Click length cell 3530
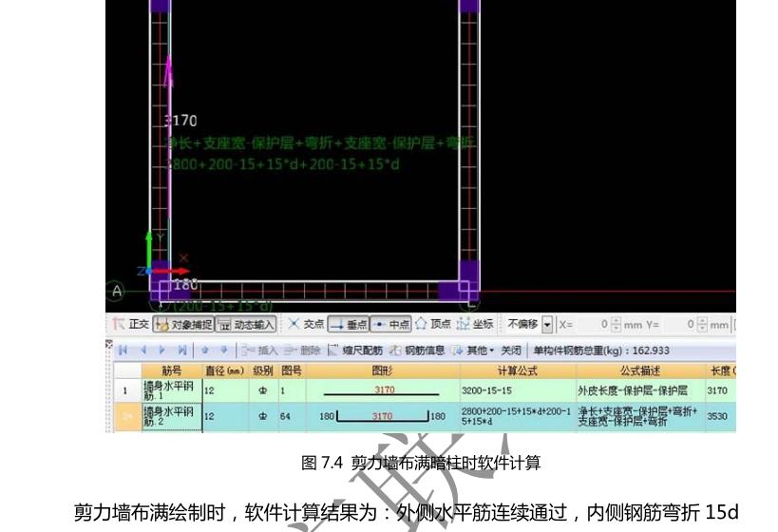This screenshot has height=532, width=778. 720,416
